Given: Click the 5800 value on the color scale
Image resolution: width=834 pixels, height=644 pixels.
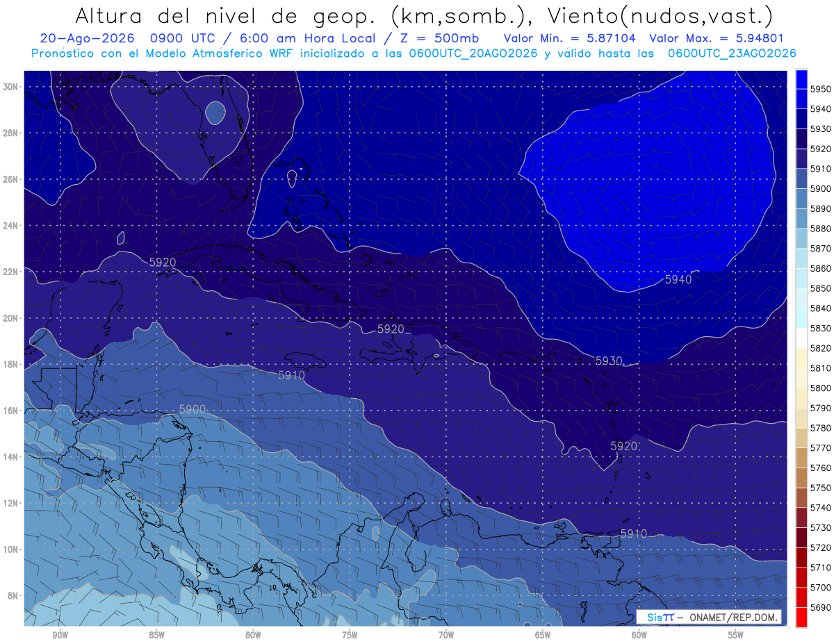Looking at the screenshot, I should (x=820, y=388).
